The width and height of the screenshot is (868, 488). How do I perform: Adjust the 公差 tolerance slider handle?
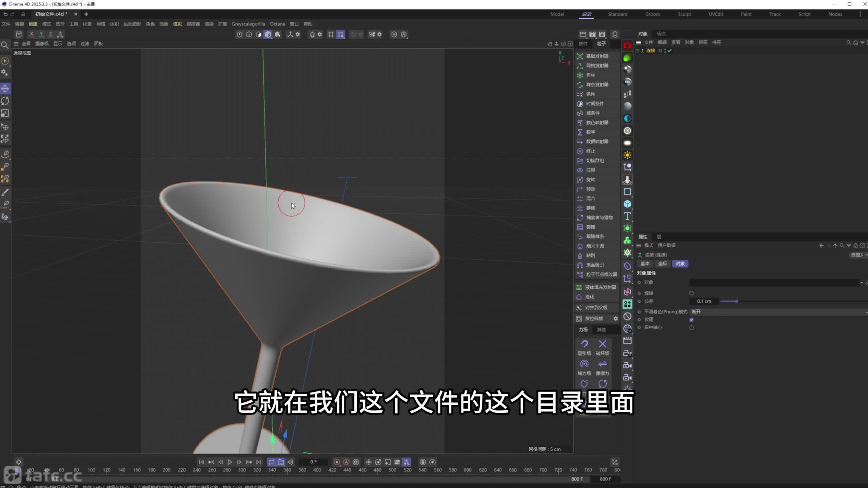coord(736,301)
